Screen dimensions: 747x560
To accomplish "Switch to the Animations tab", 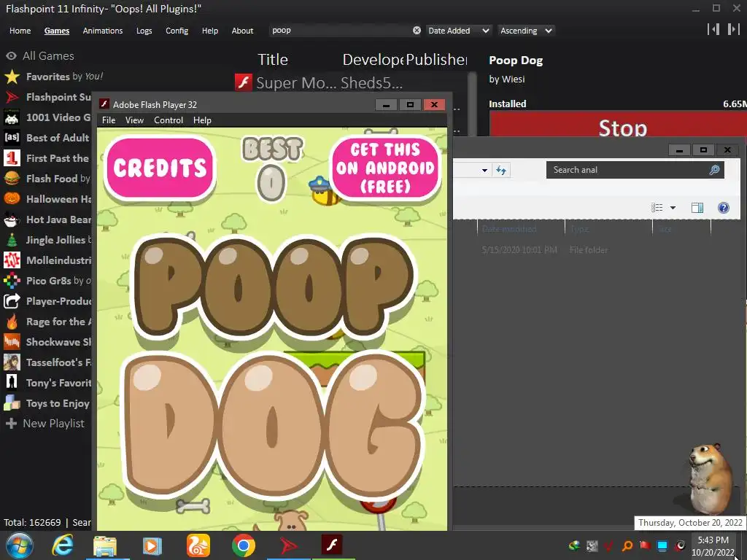I will click(x=102, y=31).
